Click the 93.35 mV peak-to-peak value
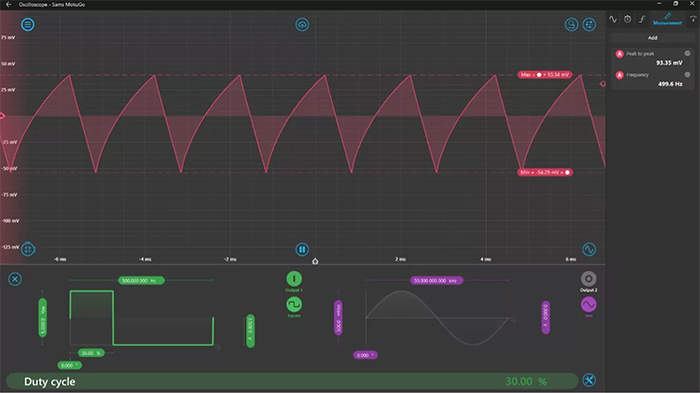Screen dimensions: 700x393 tap(669, 63)
